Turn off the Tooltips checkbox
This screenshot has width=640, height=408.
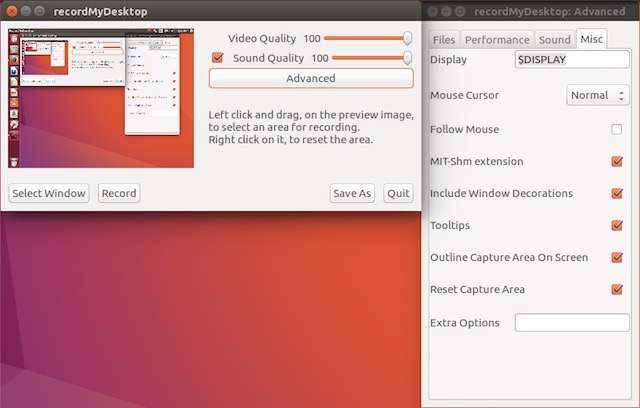pos(616,225)
